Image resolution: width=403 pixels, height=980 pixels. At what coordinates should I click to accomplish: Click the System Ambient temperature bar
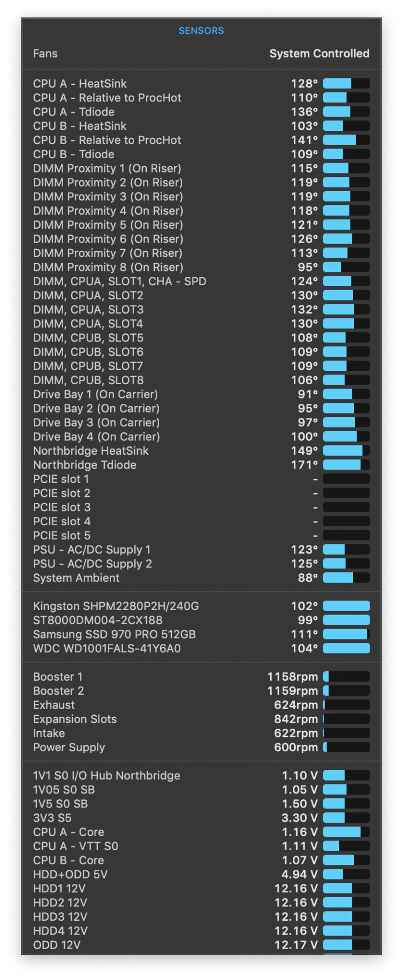(x=346, y=578)
